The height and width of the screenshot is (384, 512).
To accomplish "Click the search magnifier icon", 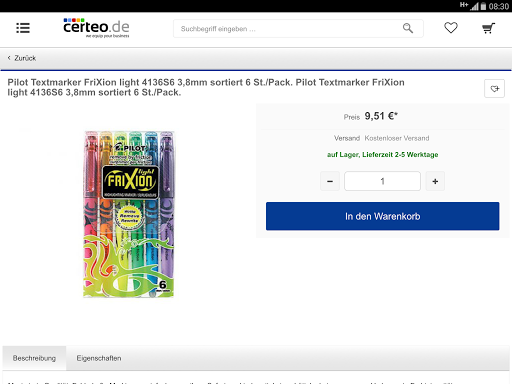I will 408,28.
